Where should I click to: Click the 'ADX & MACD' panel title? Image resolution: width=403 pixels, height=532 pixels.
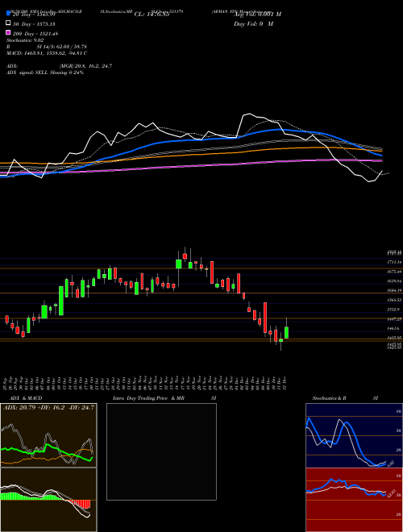tap(26, 398)
